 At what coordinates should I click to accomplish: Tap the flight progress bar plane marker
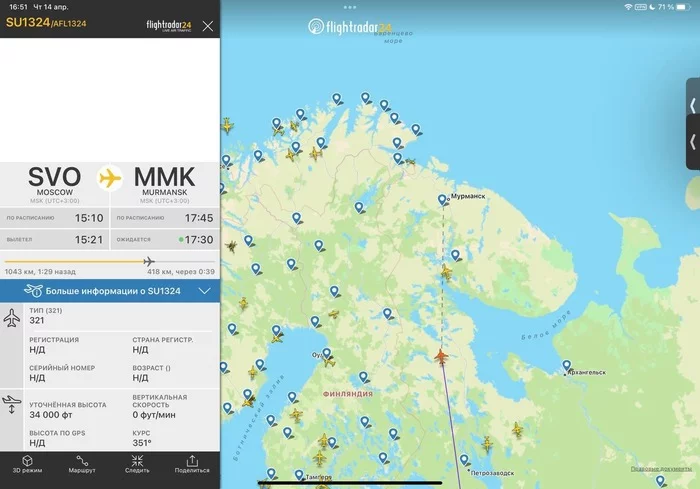149,261
